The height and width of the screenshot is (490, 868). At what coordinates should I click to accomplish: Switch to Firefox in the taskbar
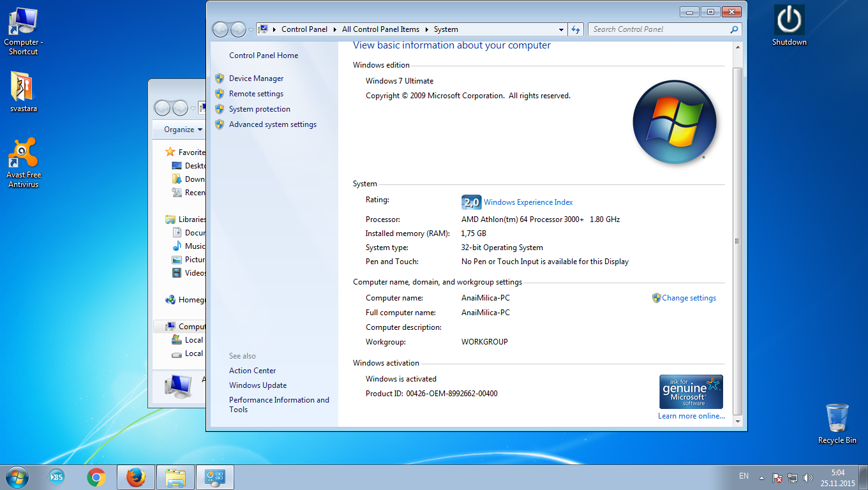(x=136, y=477)
